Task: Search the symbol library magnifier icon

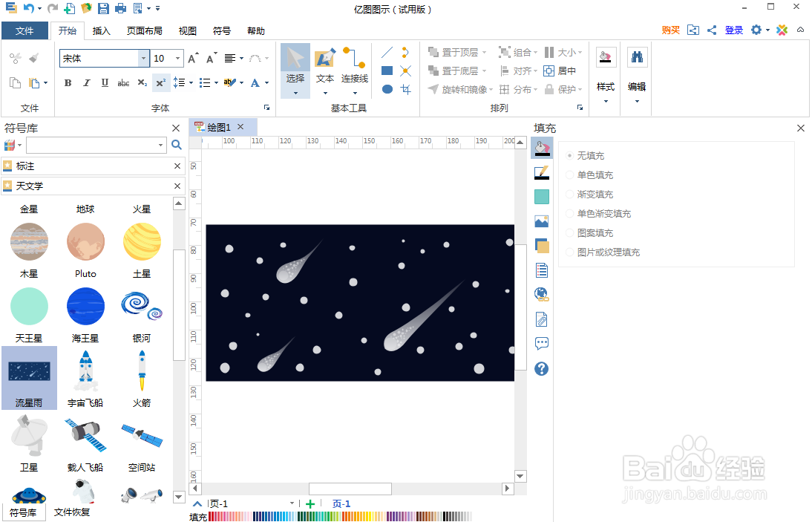Action: coord(177,145)
